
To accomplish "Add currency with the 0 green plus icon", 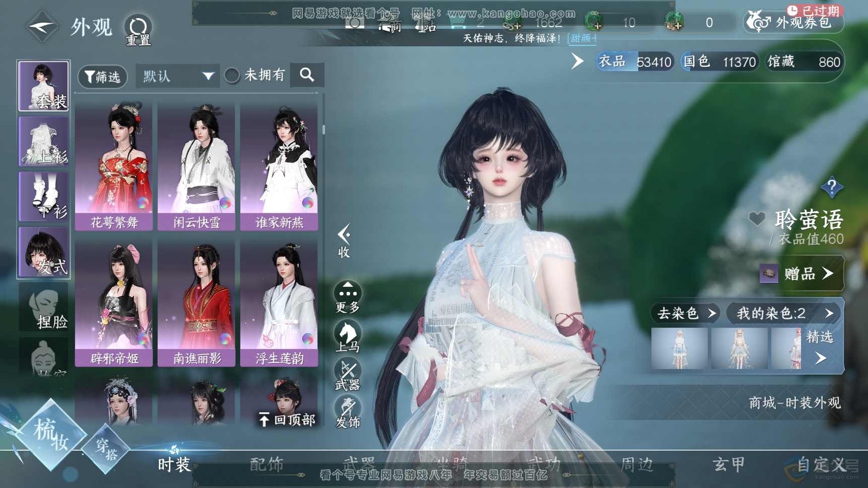I will [674, 22].
